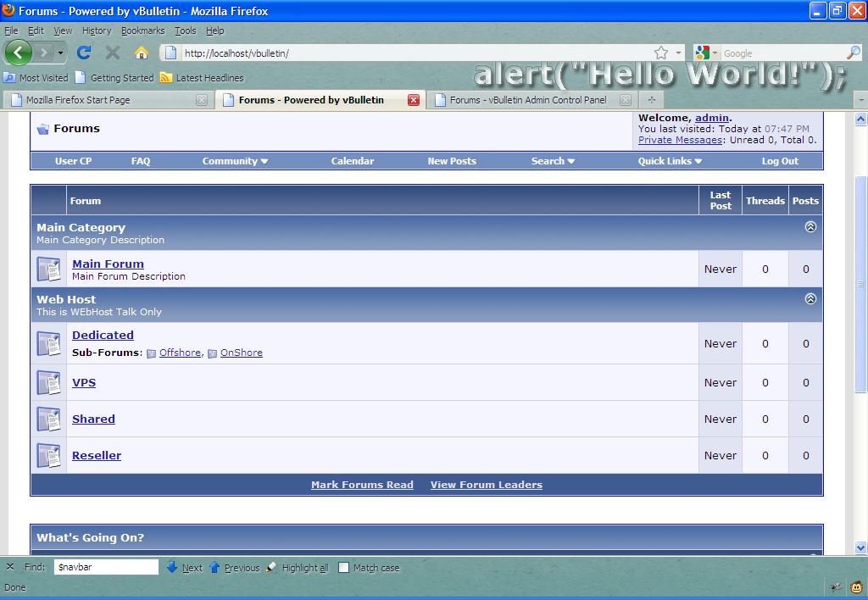Click the Firefox back arrow button

click(19, 53)
